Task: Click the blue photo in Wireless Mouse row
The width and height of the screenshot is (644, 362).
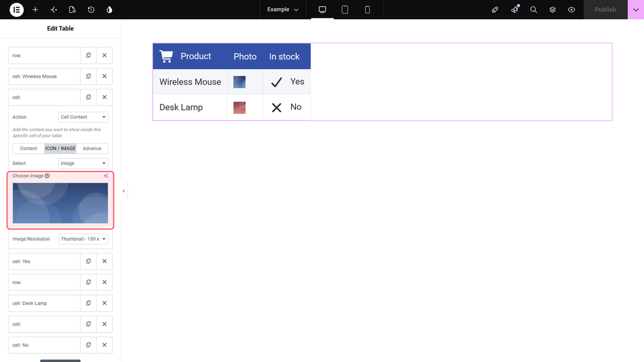Action: [x=239, y=82]
